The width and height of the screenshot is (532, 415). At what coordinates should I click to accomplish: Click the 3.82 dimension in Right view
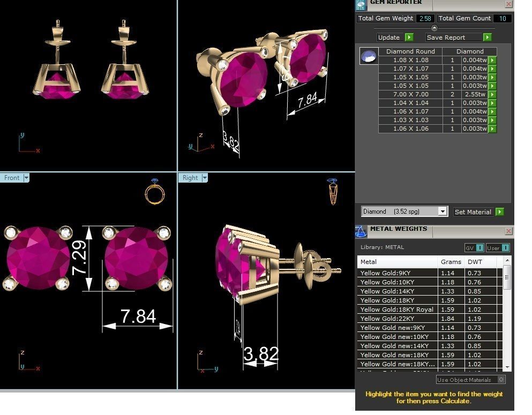click(x=261, y=353)
